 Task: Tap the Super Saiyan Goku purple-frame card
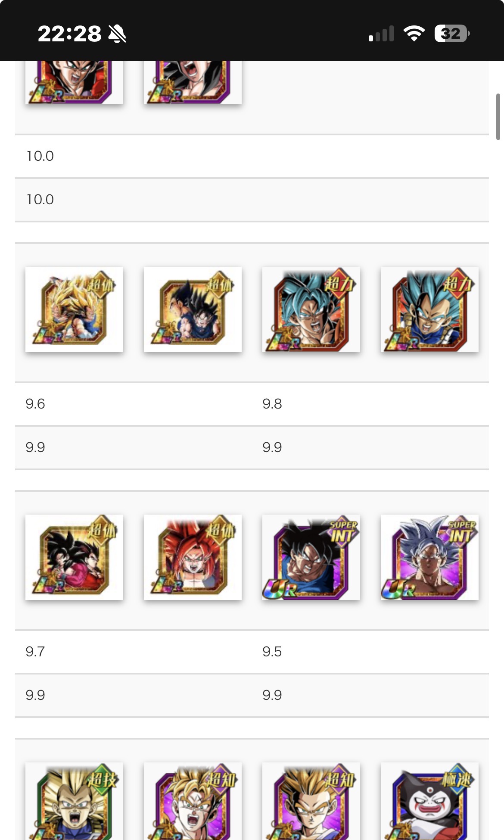point(193,801)
